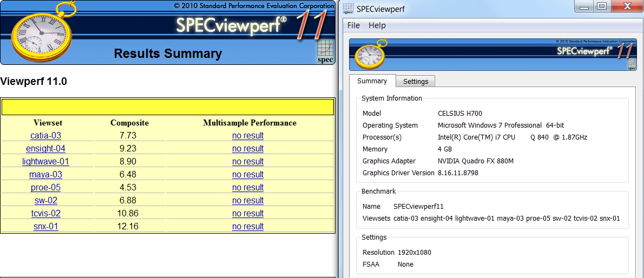Click 'no result' link in proe-05 row
Image resolution: width=644 pixels, height=278 pixels.
pyautogui.click(x=248, y=188)
